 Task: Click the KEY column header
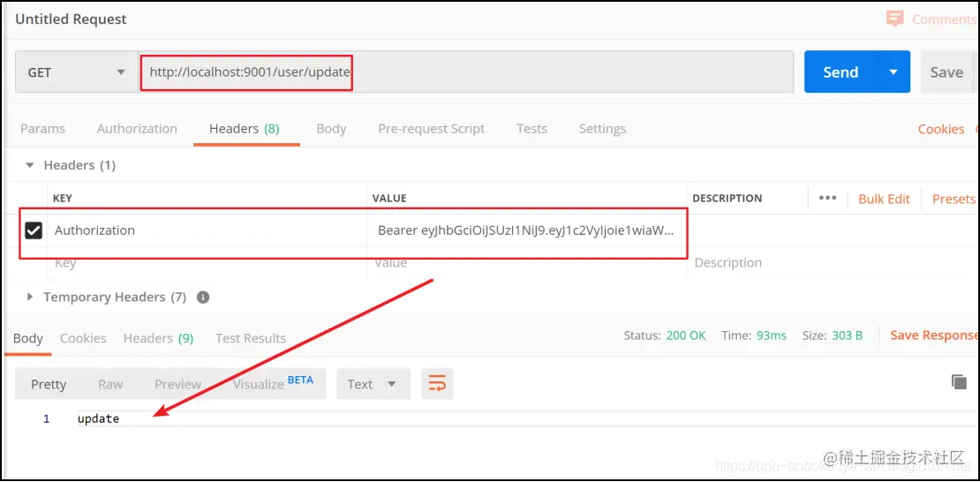coord(63,198)
